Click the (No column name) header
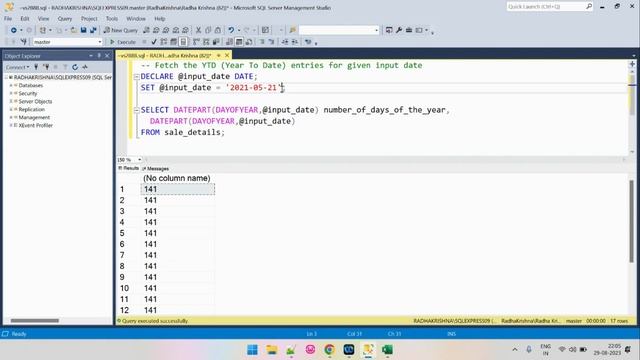This screenshot has width=640, height=360. pyautogui.click(x=177, y=178)
